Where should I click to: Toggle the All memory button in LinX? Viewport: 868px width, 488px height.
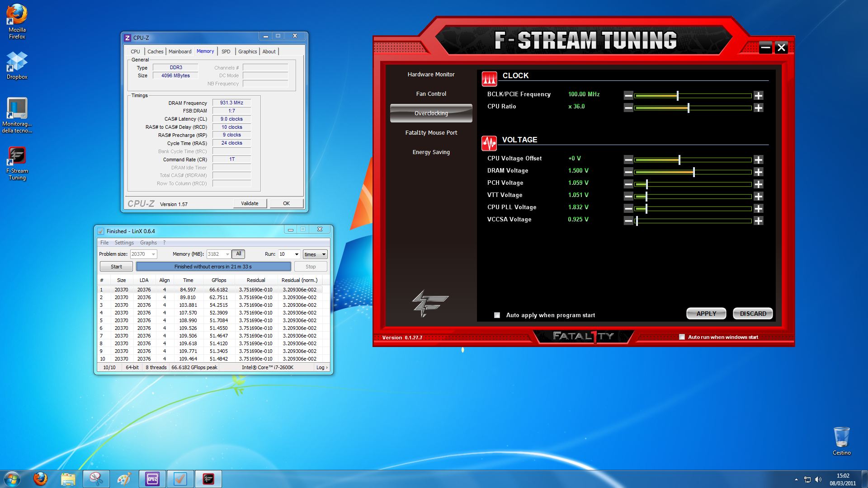pos(238,254)
